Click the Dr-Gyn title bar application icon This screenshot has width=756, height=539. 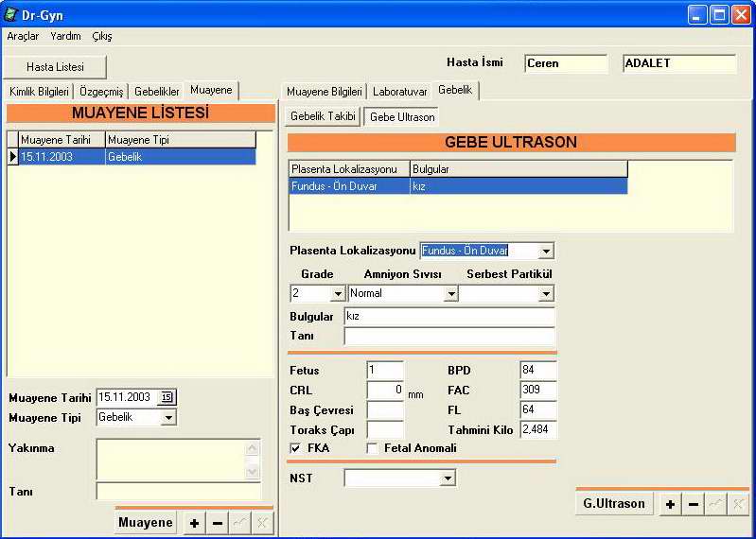pyautogui.click(x=11, y=15)
